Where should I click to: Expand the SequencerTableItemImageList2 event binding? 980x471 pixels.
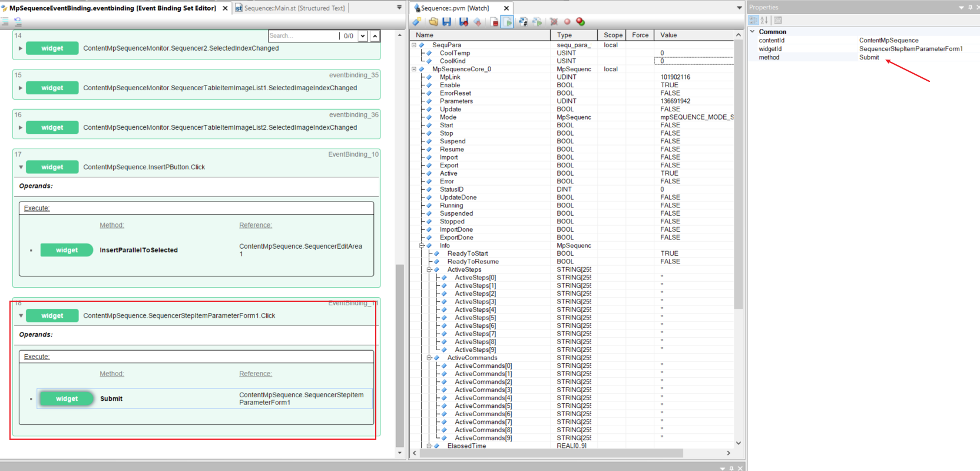pos(21,127)
